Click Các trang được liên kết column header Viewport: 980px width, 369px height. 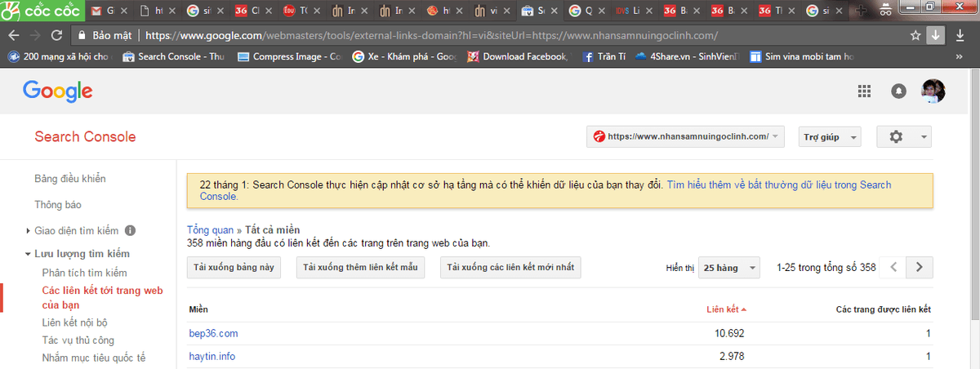883,309
